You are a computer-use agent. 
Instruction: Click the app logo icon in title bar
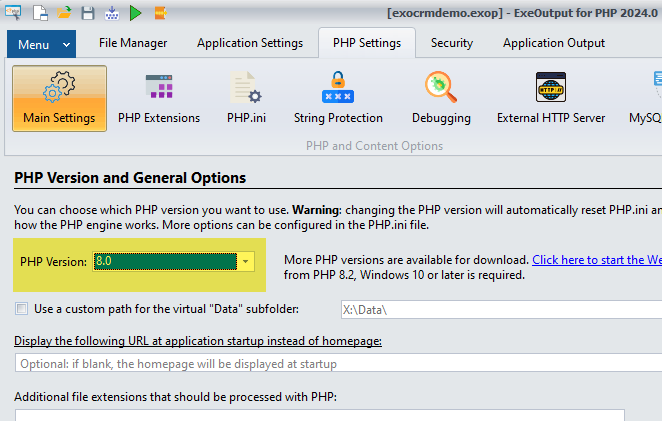(x=14, y=12)
